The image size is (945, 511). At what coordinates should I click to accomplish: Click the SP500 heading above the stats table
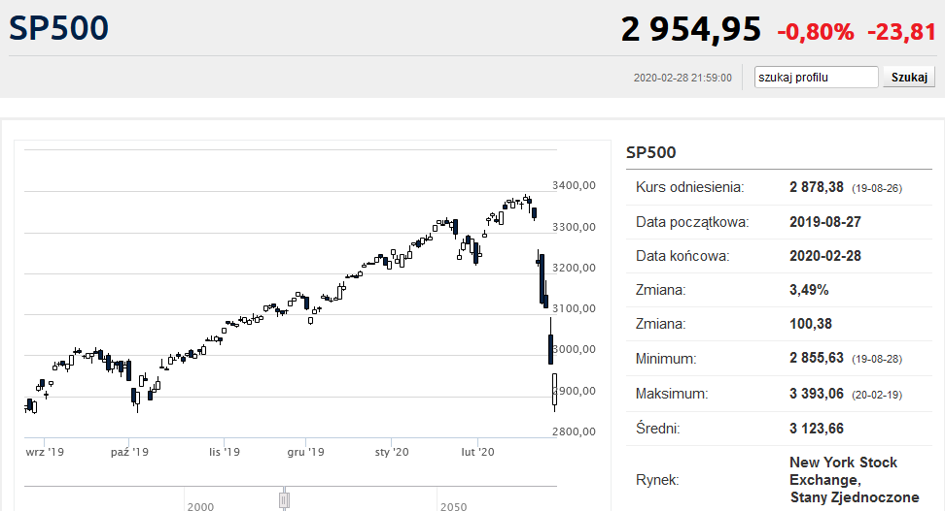pos(651,152)
